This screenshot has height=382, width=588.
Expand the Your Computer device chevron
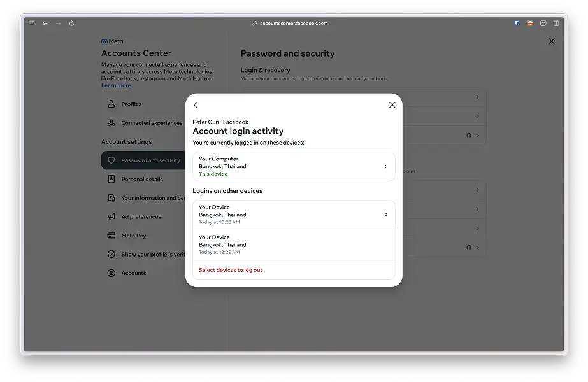[386, 166]
